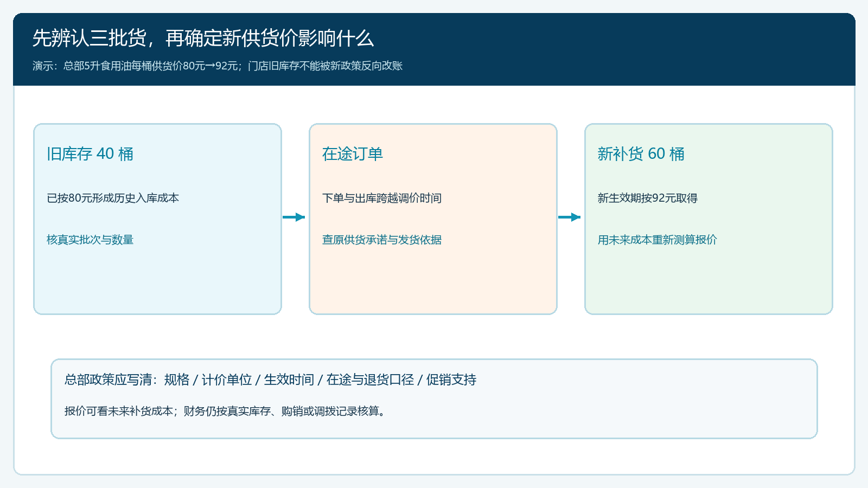Click the heading "在途订单"
This screenshot has height=488, width=868.
coord(353,154)
